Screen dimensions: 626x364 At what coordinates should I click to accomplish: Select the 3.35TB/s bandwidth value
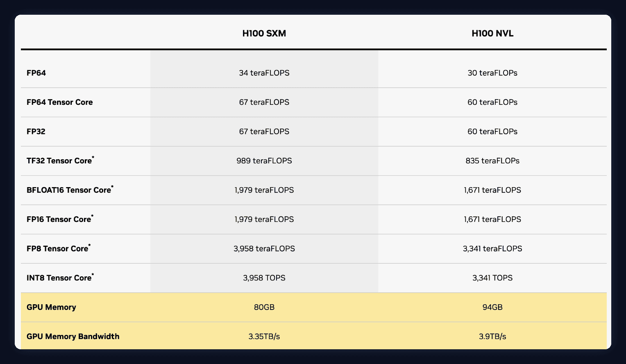[x=264, y=337]
